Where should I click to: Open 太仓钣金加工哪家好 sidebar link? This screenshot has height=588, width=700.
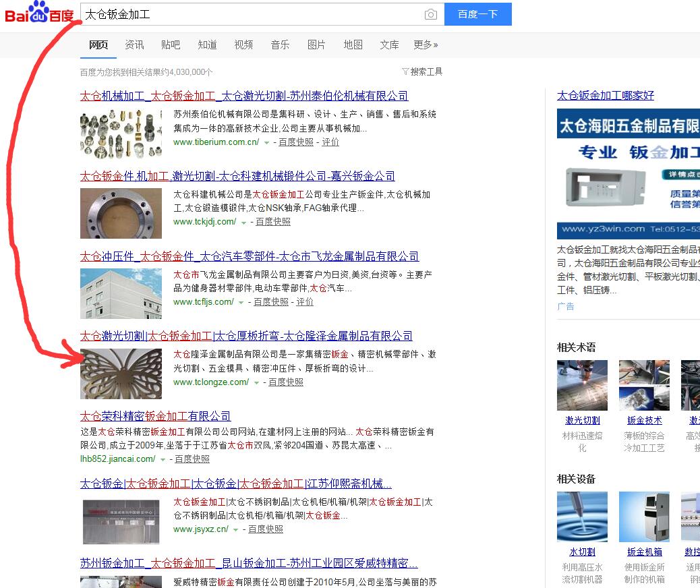pyautogui.click(x=606, y=96)
